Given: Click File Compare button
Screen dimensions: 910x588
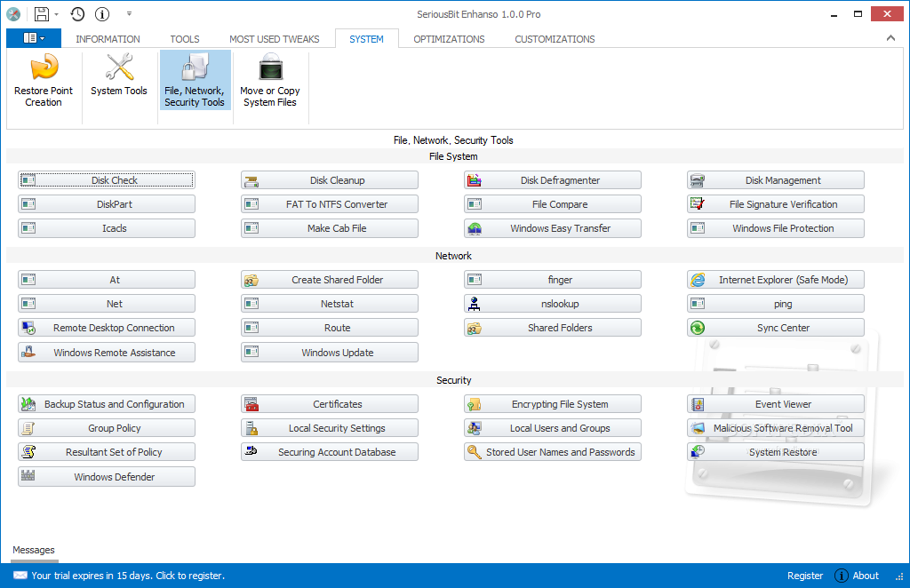Looking at the screenshot, I should coord(553,204).
